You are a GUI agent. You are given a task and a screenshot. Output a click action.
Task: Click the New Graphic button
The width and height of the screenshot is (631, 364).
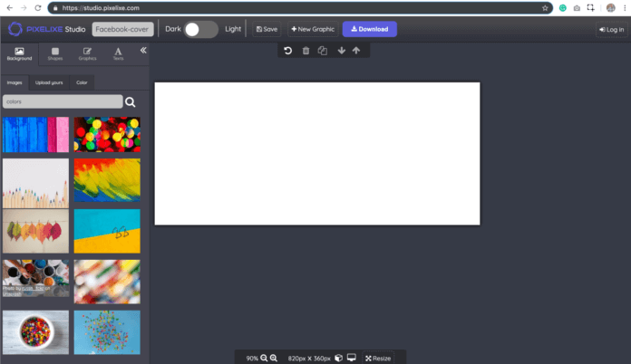[313, 29]
